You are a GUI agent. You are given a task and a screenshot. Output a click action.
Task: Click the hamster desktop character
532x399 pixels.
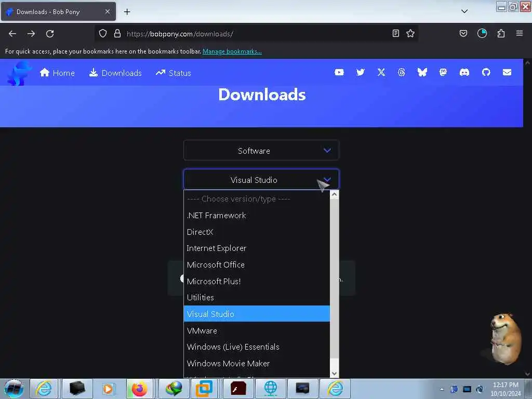pyautogui.click(x=506, y=339)
